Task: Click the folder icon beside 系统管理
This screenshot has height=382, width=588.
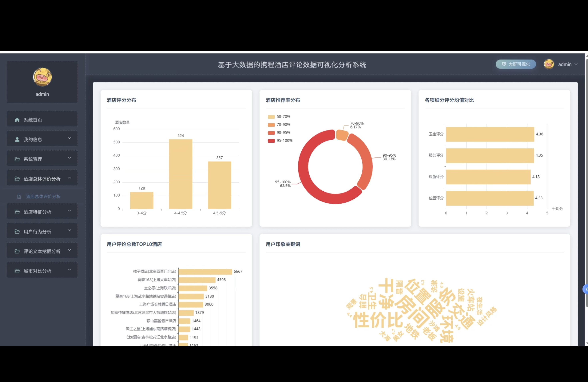Action: coord(17,159)
